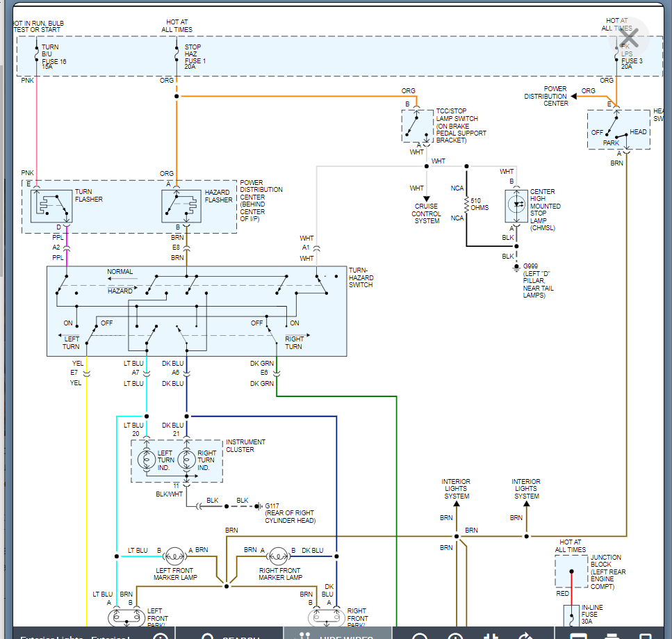Click the Cruise Control System reference arrow
Screen dimensions: 672x639
click(x=427, y=200)
